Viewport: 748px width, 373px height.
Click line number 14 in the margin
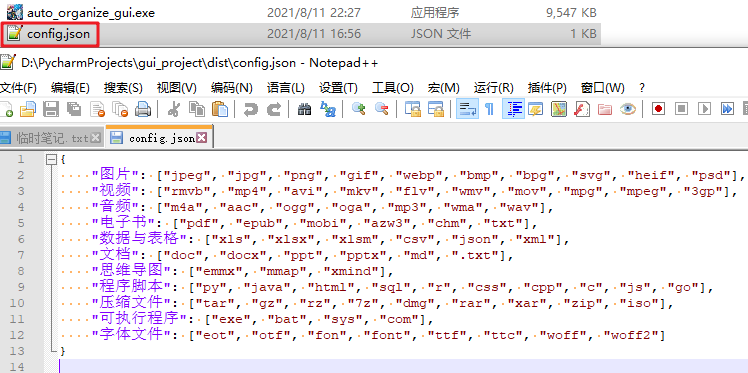click(x=16, y=367)
